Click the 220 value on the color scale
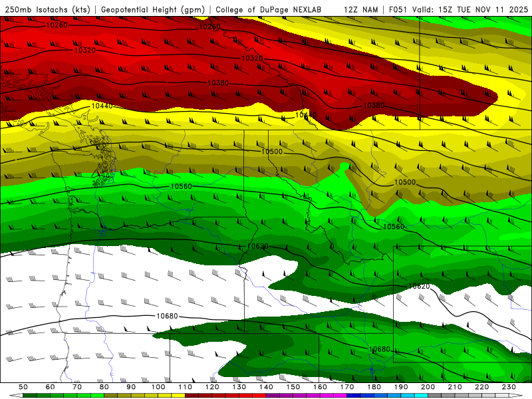The width and height of the screenshot is (532, 399). point(482,387)
